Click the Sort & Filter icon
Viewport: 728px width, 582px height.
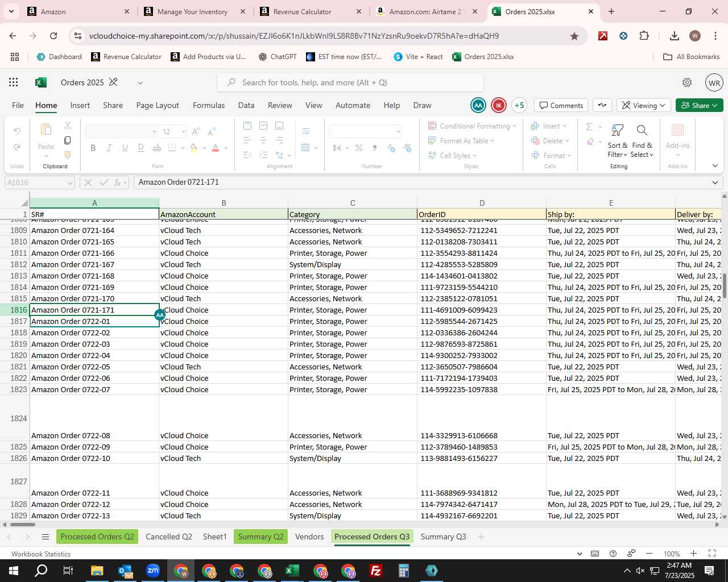pyautogui.click(x=617, y=131)
